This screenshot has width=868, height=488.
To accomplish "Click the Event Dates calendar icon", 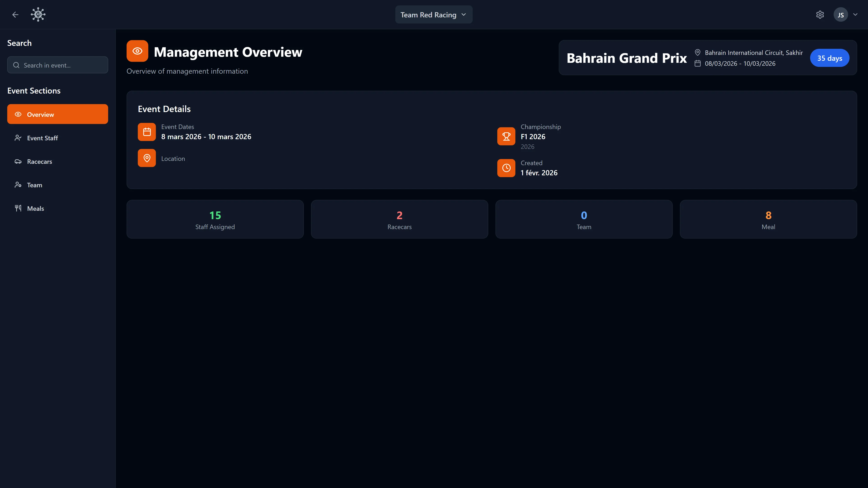I will tap(146, 132).
